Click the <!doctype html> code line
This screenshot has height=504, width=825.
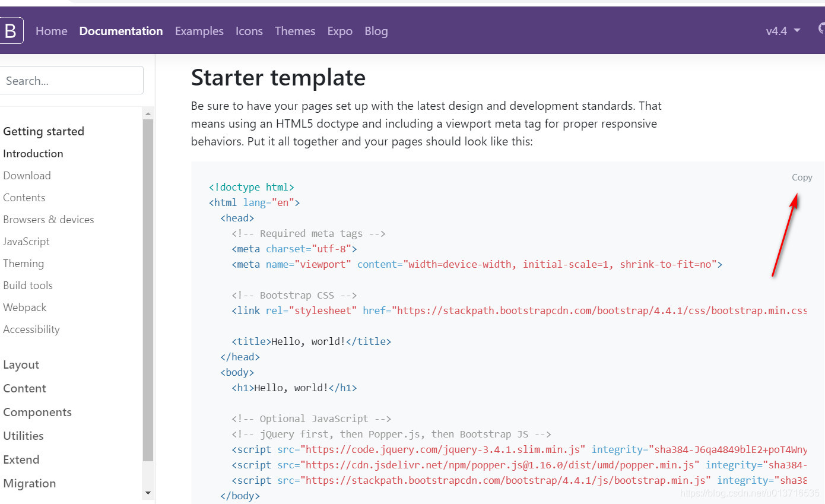click(x=252, y=187)
